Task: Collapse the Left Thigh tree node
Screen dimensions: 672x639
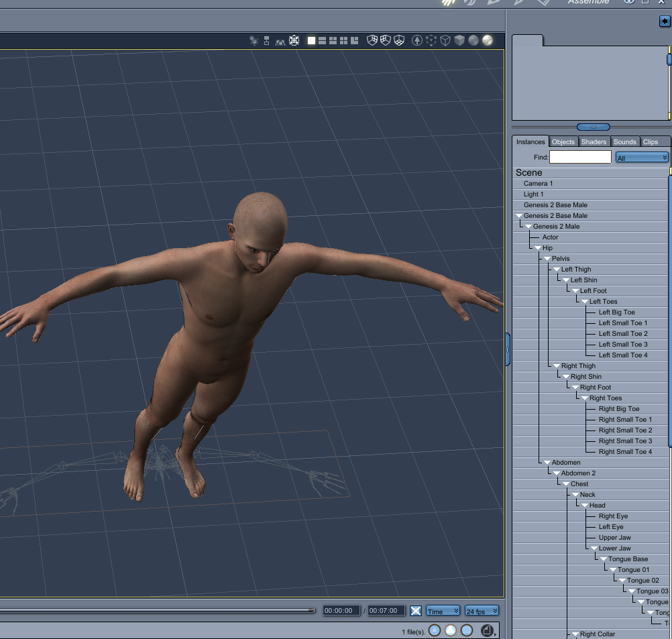Action: pyautogui.click(x=557, y=270)
